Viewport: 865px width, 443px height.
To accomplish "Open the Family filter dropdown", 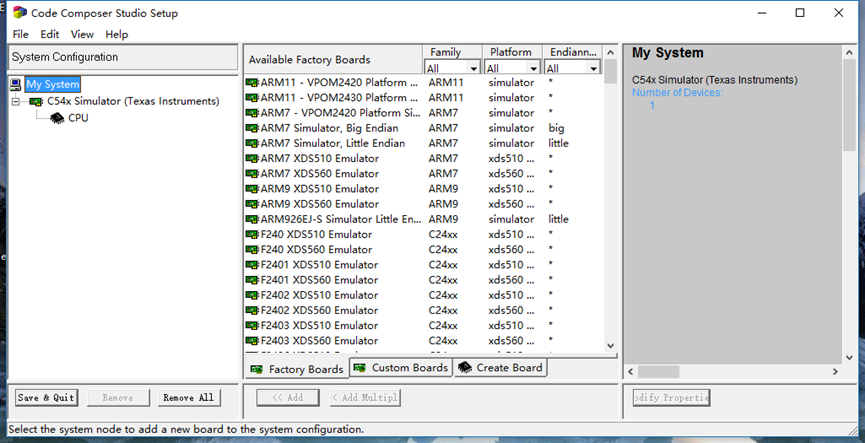I will pos(473,68).
